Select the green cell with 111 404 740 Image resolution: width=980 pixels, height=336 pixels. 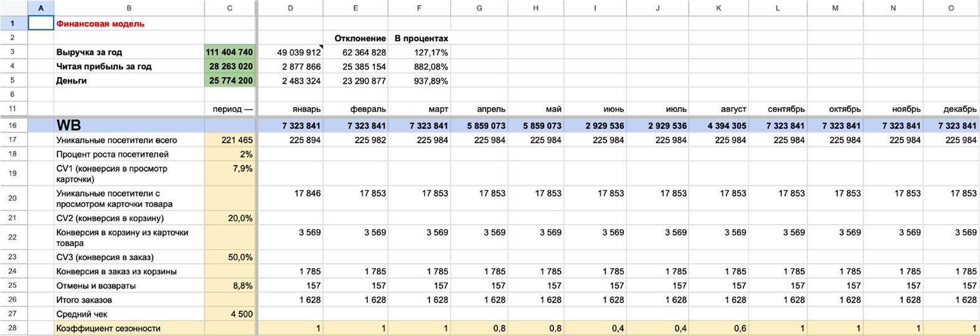230,52
